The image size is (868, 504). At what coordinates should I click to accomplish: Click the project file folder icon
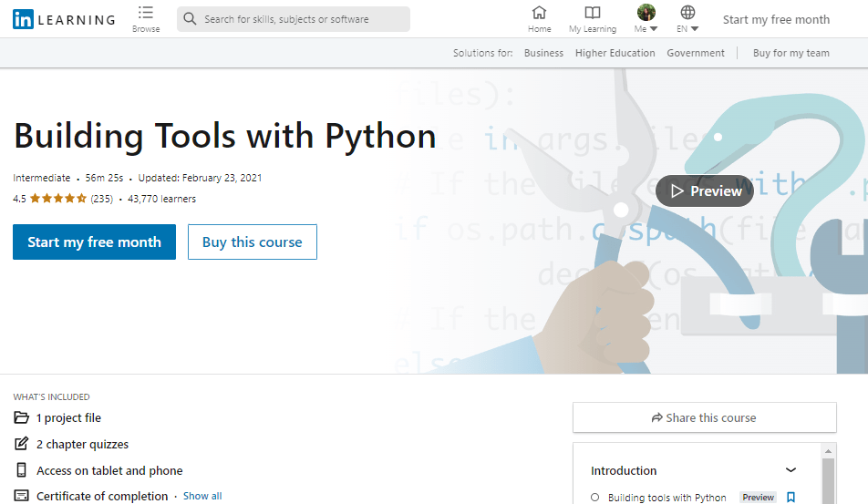click(x=21, y=417)
